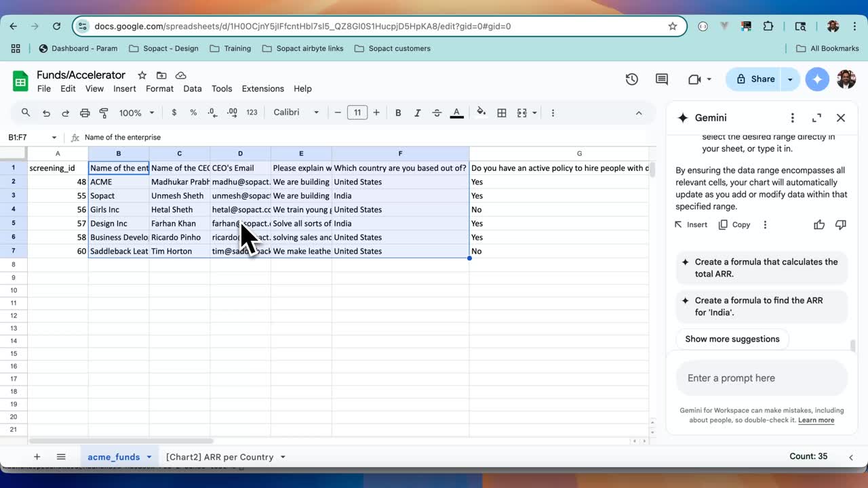Open the Count: 35 summary dropdown
868x488 pixels.
pos(808,456)
